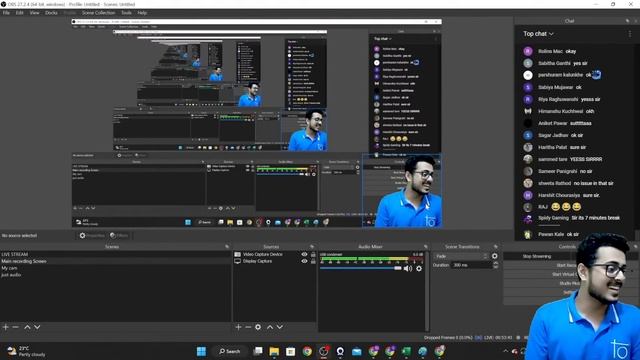This screenshot has height=360, width=640.
Task: Open Windows Start menu
Action: (201, 351)
